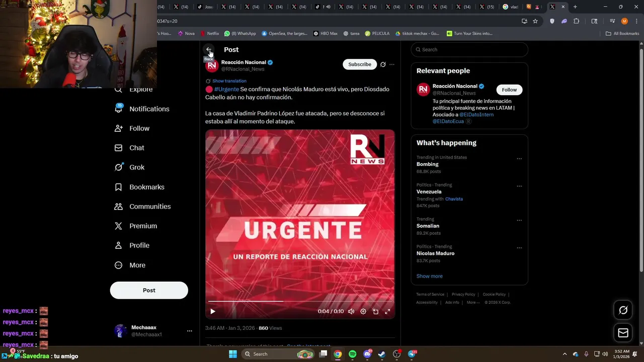Open @ElDatoEcua mention link
The image size is (644, 362).
[448, 121]
